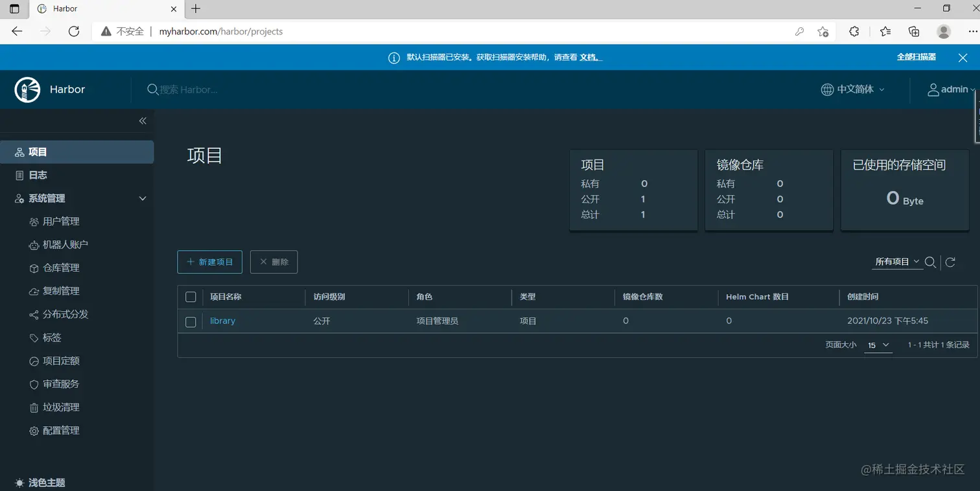
Task: Open the page size 15 dropdown
Action: pyautogui.click(x=878, y=345)
